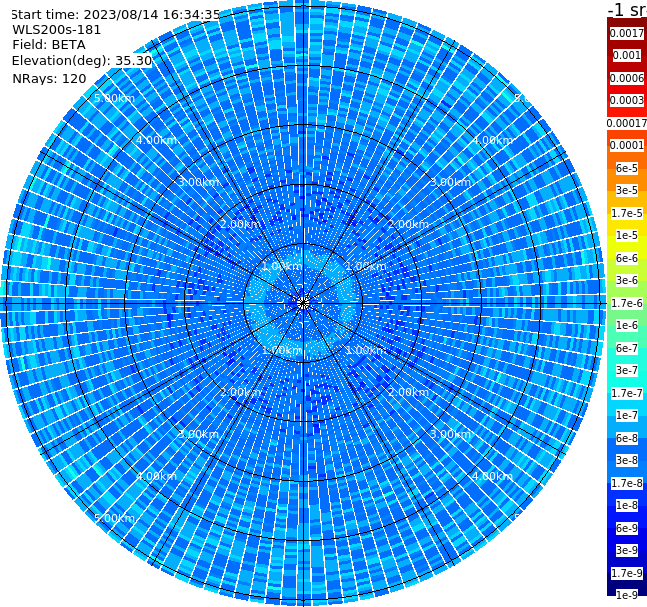Click the 0.001 dark red colorbar label

pyautogui.click(x=627, y=55)
